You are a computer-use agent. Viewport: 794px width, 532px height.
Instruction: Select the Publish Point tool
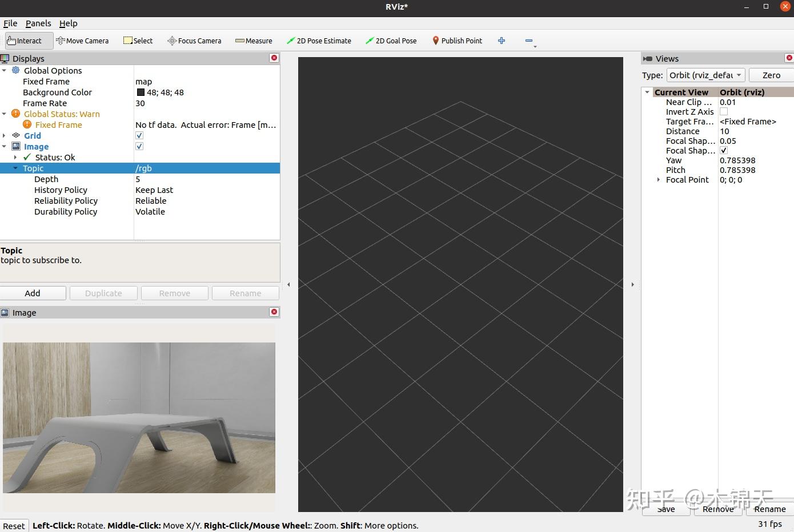tap(456, 41)
